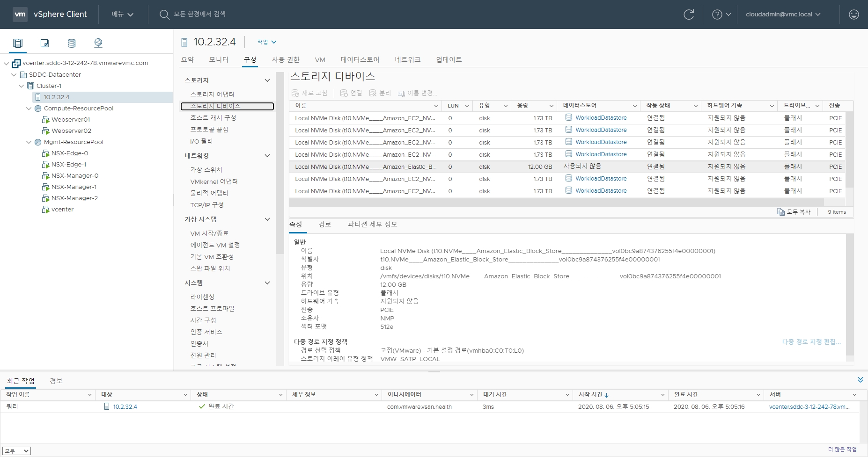This screenshot has height=457, width=868.
Task: Open the Hosts and Clusters inventory view icon
Action: [18, 43]
